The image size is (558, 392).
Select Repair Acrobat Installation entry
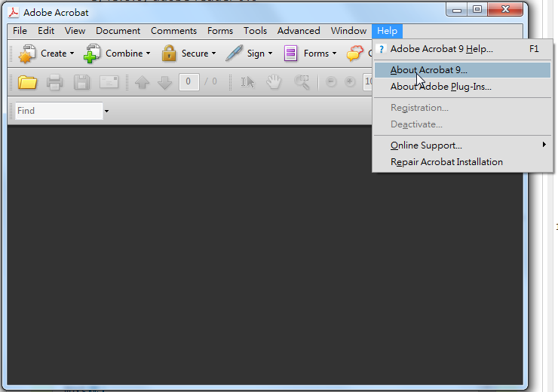point(463,162)
